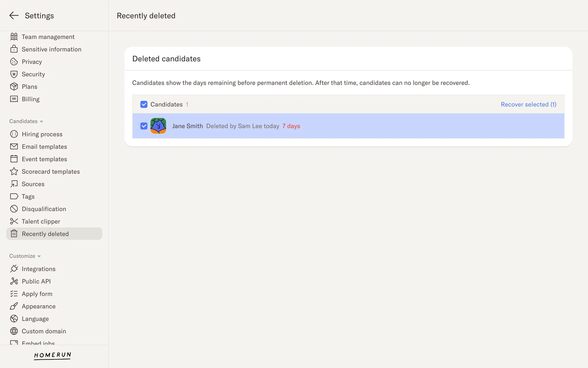The width and height of the screenshot is (588, 368).
Task: Click Jane Smith's avatar thumbnail
Action: (x=158, y=126)
